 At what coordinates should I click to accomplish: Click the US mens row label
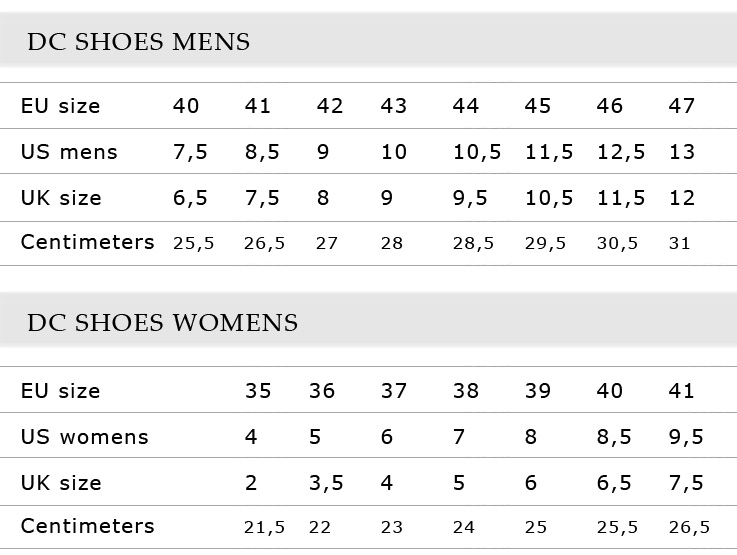[x=69, y=152]
